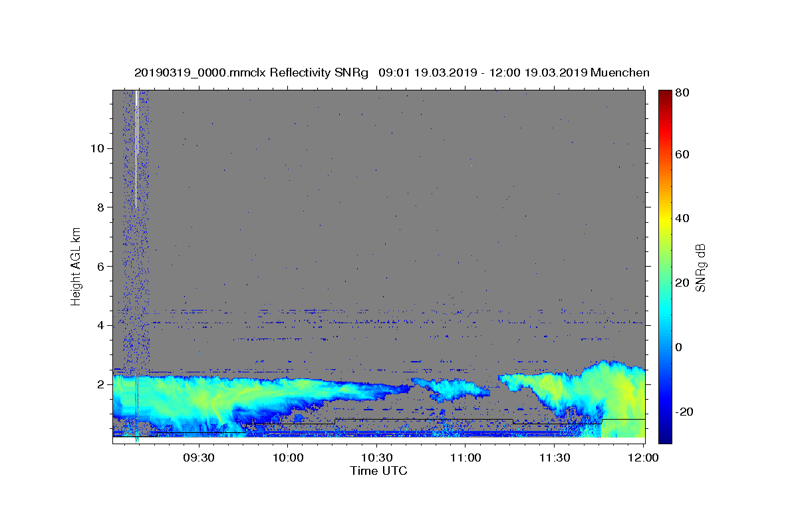Screen dimensions: 798x532
Task: Click the 10:30 time tick label
Action: [x=376, y=458]
